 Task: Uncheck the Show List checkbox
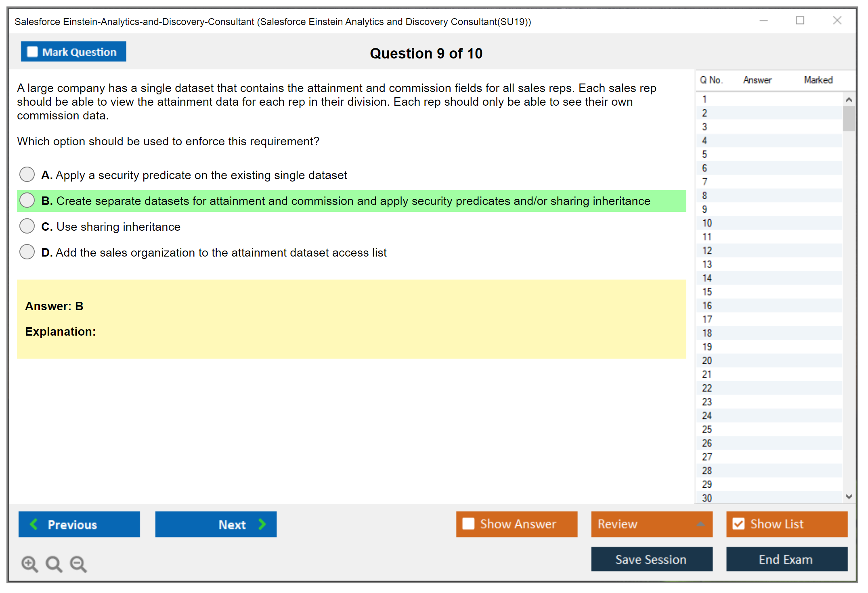(x=738, y=524)
